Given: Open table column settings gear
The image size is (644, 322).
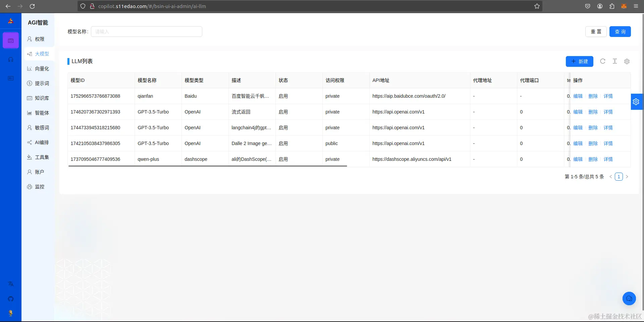Looking at the screenshot, I should coord(627,61).
